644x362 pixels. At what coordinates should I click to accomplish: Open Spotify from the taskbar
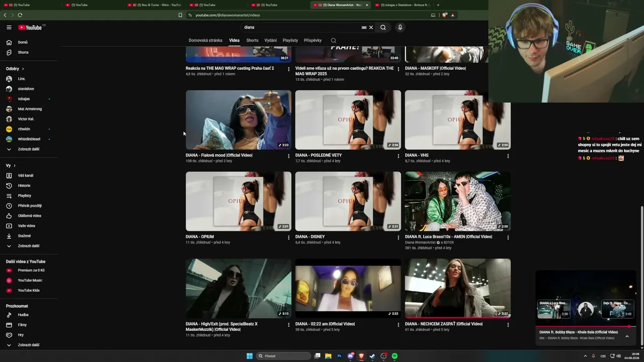coord(394,356)
